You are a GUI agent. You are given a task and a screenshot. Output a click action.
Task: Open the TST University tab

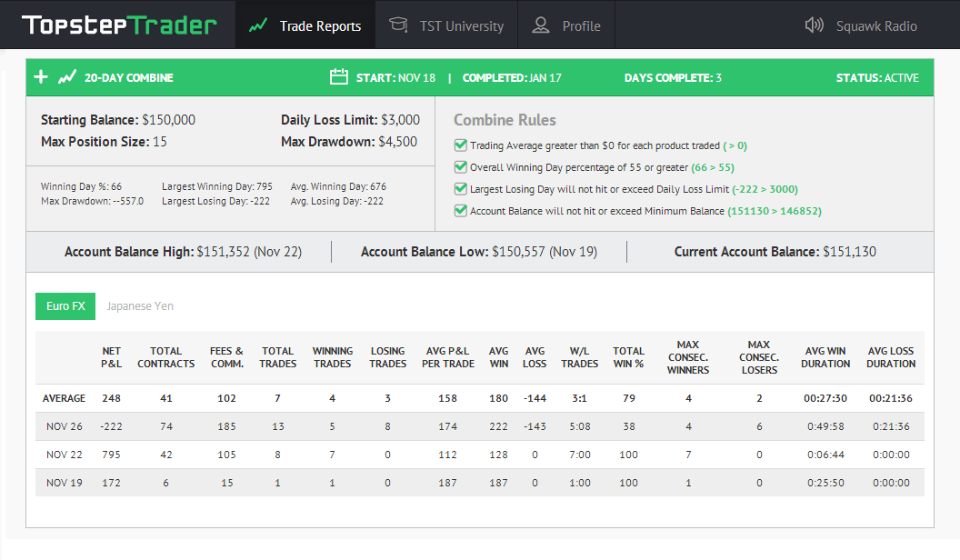point(446,25)
